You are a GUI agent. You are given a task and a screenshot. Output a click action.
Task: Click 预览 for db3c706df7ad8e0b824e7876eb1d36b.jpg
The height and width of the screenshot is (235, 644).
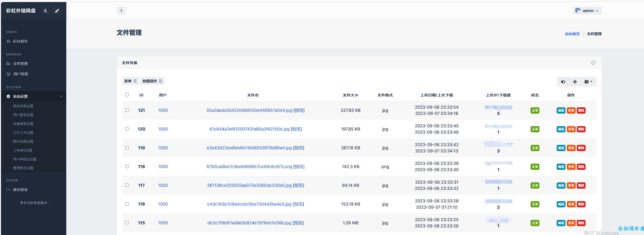click(298, 223)
